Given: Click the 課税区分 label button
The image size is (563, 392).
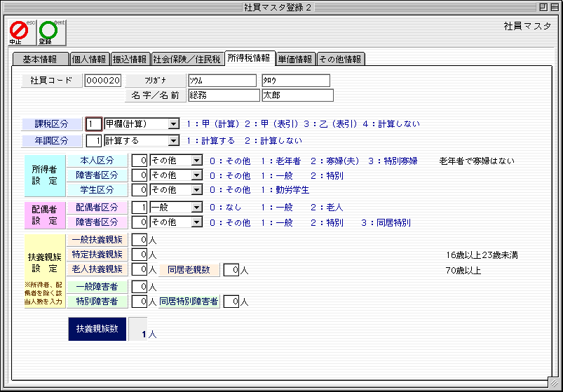Looking at the screenshot, I should tap(52, 124).
